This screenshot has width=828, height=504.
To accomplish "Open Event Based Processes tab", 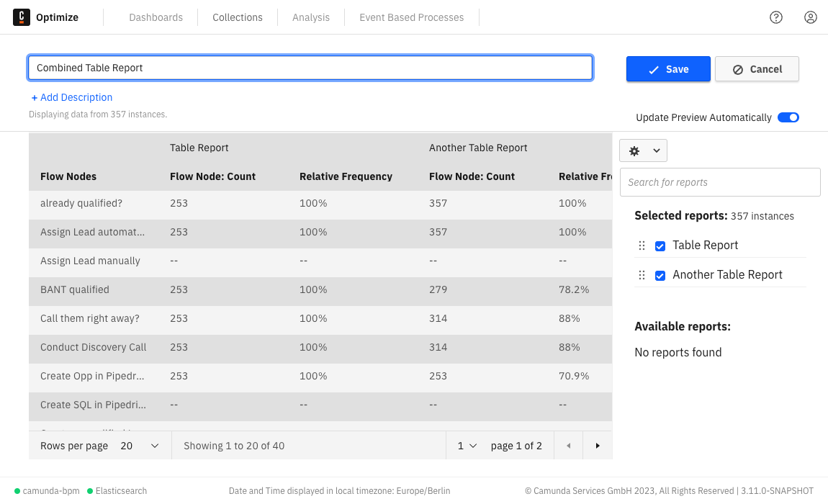I will [412, 17].
